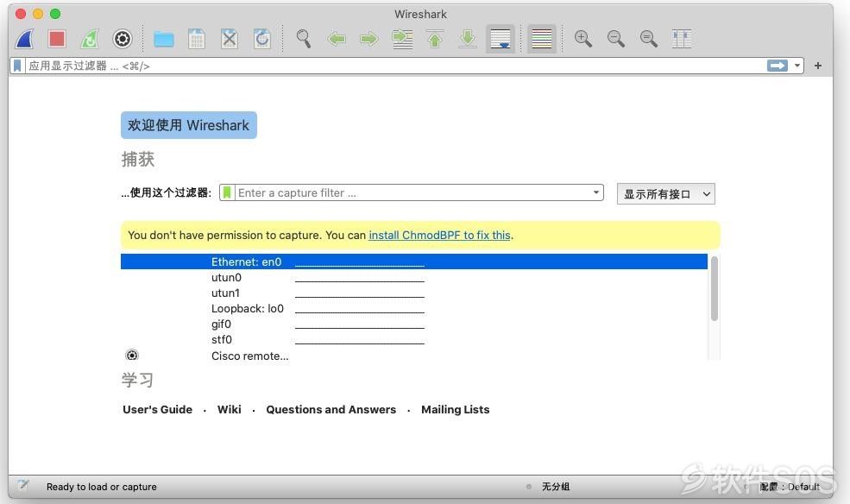Click Ready to load or capture status
The image size is (850, 504).
101,487
